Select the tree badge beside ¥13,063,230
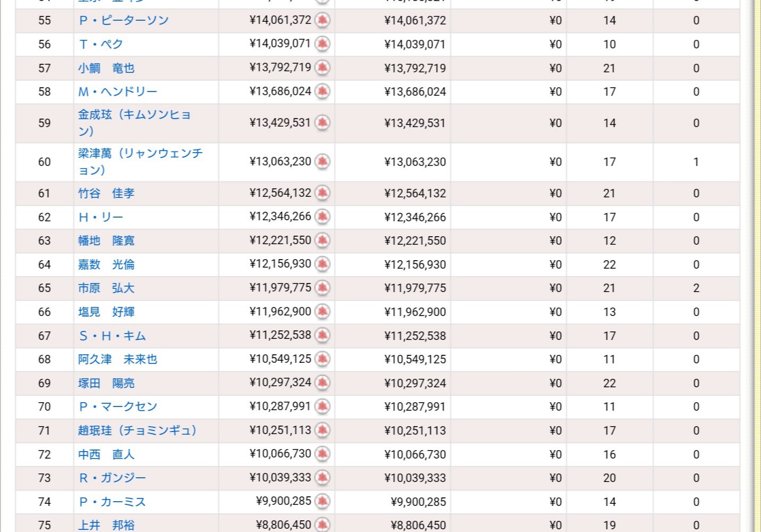The width and height of the screenshot is (761, 532). pyautogui.click(x=322, y=161)
